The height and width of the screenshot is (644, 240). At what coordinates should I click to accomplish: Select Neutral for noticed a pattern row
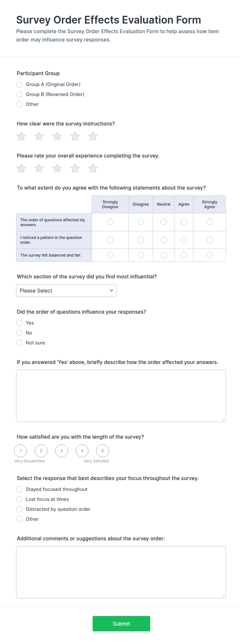[164, 240]
